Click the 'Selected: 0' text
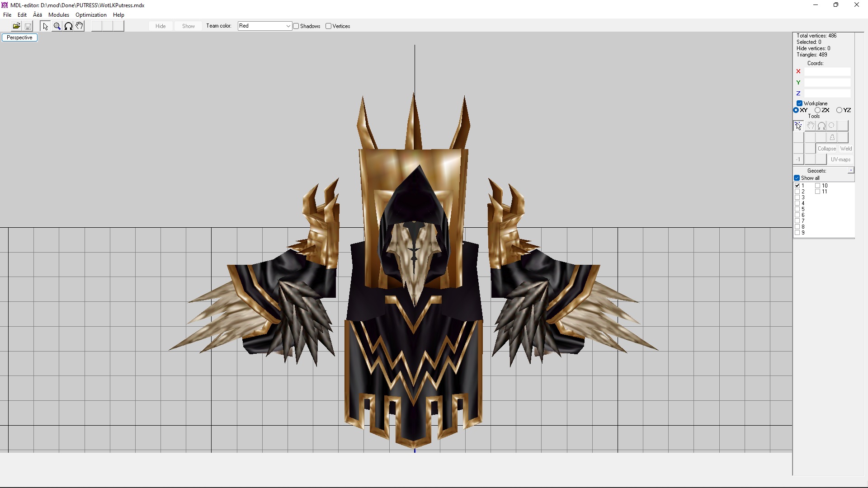 pos(809,42)
